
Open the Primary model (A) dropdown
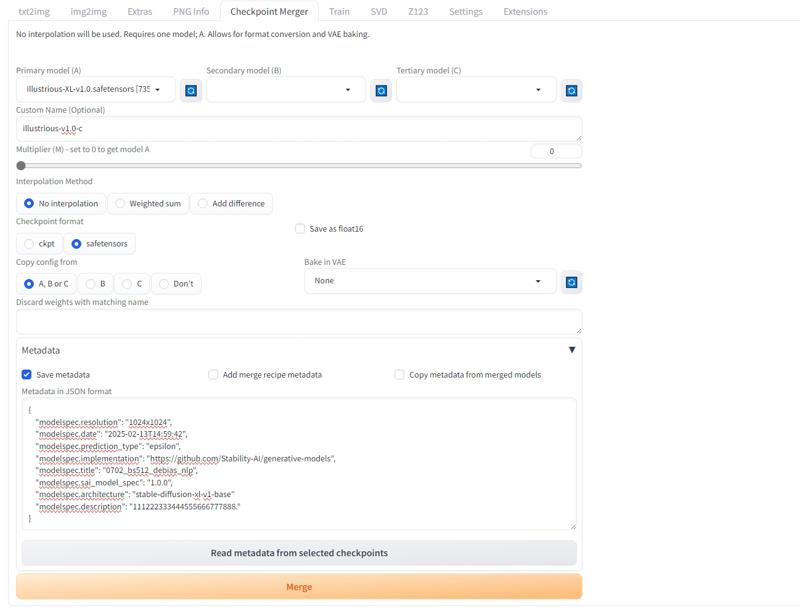pos(97,90)
